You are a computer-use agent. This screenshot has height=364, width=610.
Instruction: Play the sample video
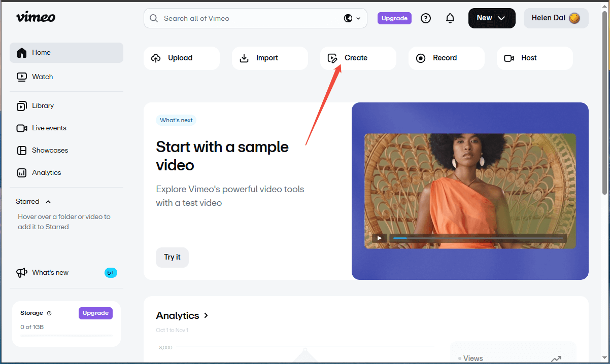tap(379, 238)
